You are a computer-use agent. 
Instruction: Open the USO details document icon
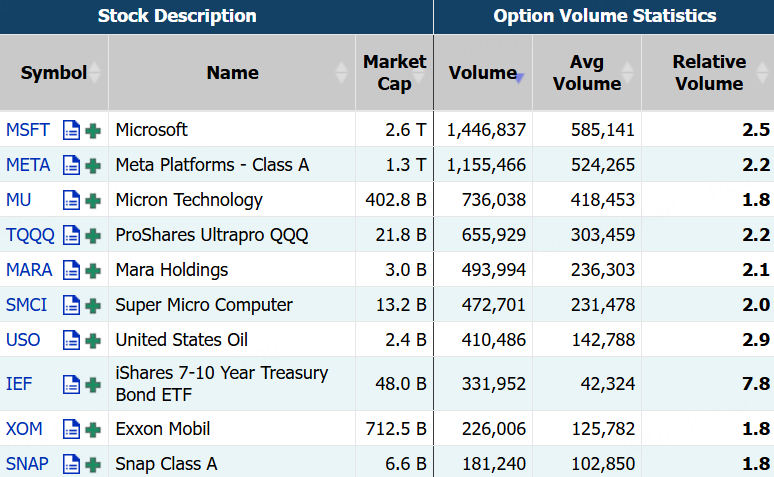pos(71,340)
